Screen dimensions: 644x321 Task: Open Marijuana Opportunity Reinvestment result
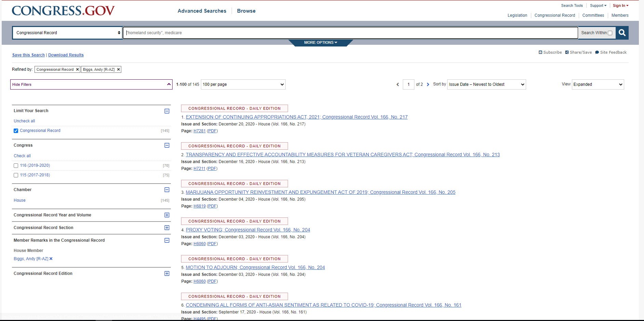pyautogui.click(x=320, y=192)
